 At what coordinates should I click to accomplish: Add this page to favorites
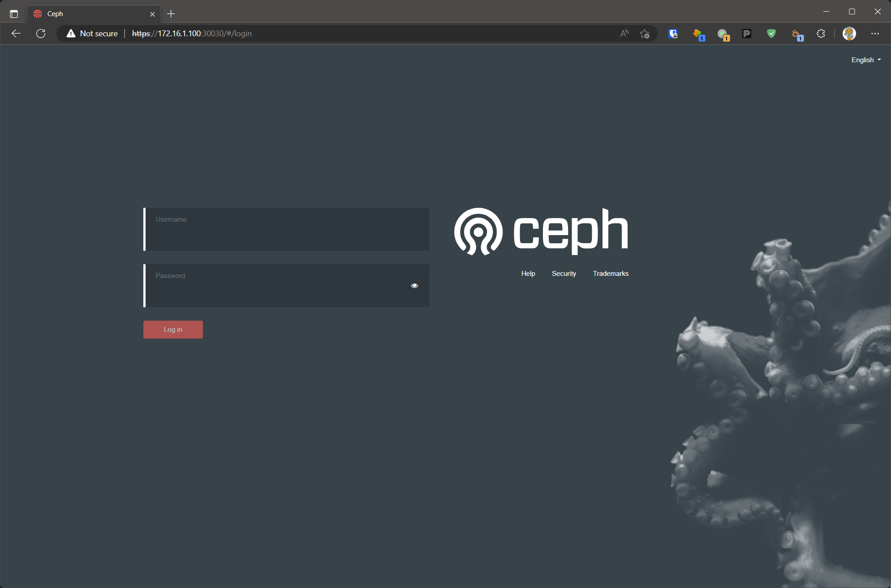[645, 34]
